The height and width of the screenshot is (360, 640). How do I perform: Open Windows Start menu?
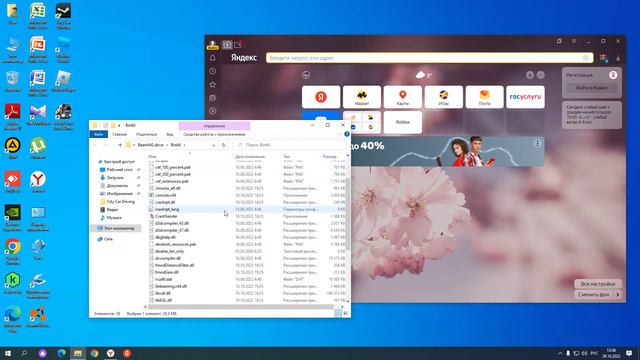pyautogui.click(x=7, y=353)
